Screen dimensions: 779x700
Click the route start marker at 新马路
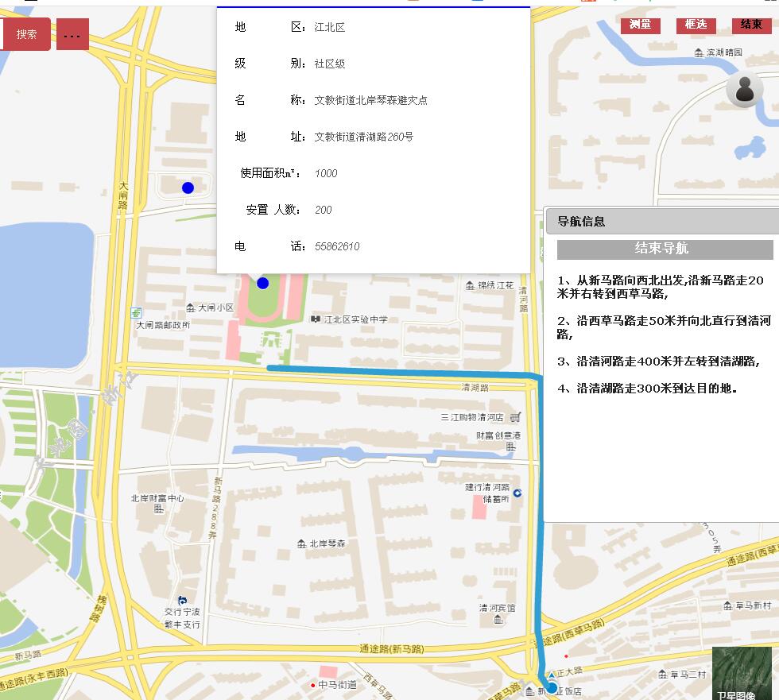tap(551, 687)
